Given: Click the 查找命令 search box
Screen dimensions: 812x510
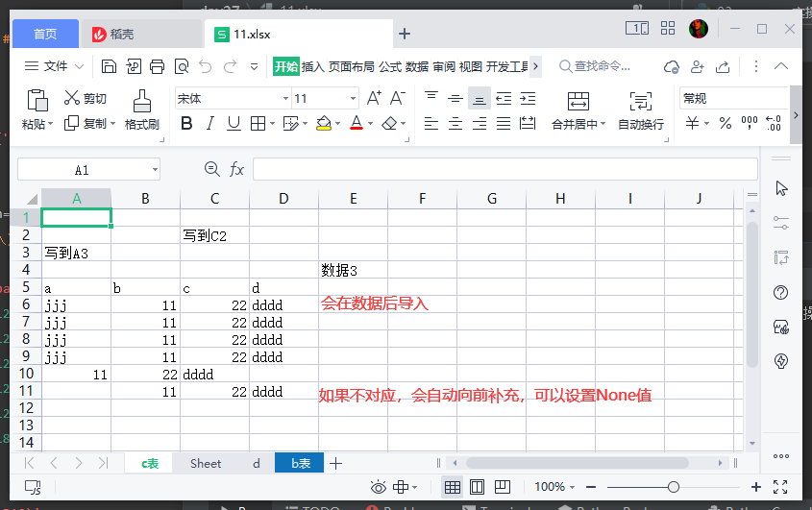Looking at the screenshot, I should click(596, 66).
